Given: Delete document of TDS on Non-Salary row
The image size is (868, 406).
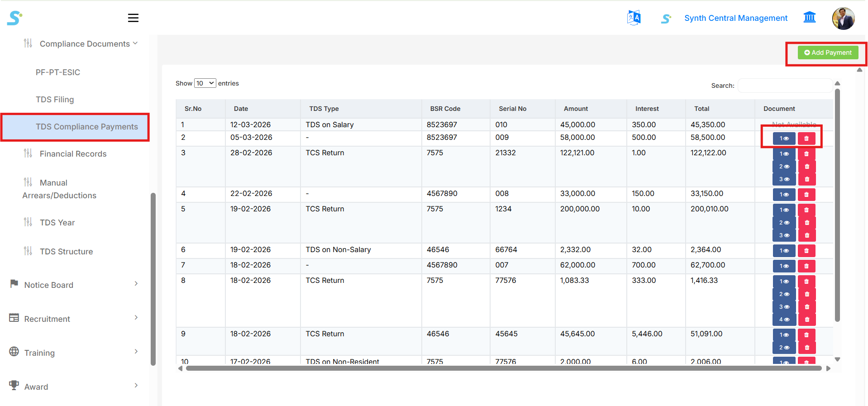Looking at the screenshot, I should 806,251.
